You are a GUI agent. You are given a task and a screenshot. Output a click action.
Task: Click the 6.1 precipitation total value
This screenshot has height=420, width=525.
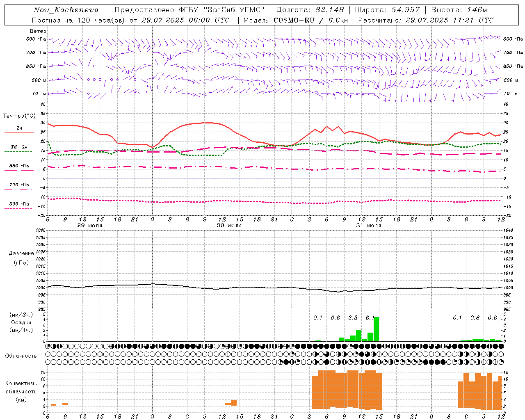370,318
